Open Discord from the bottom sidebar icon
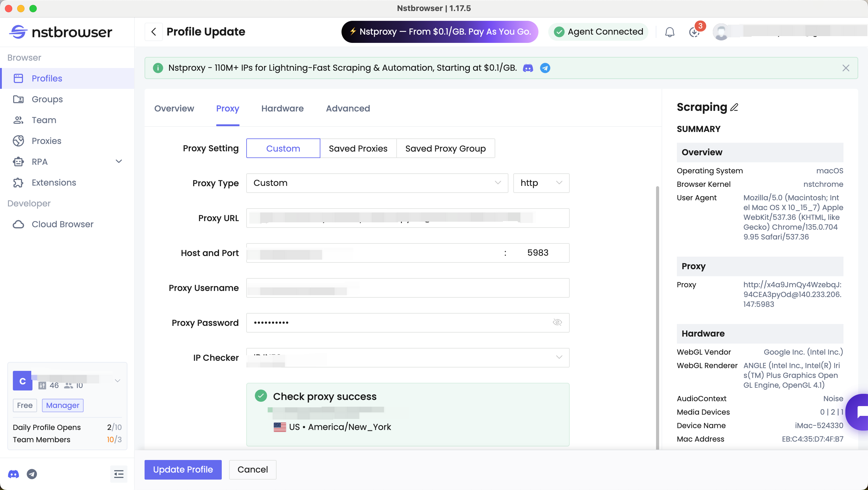The height and width of the screenshot is (490, 868). coord(13,474)
